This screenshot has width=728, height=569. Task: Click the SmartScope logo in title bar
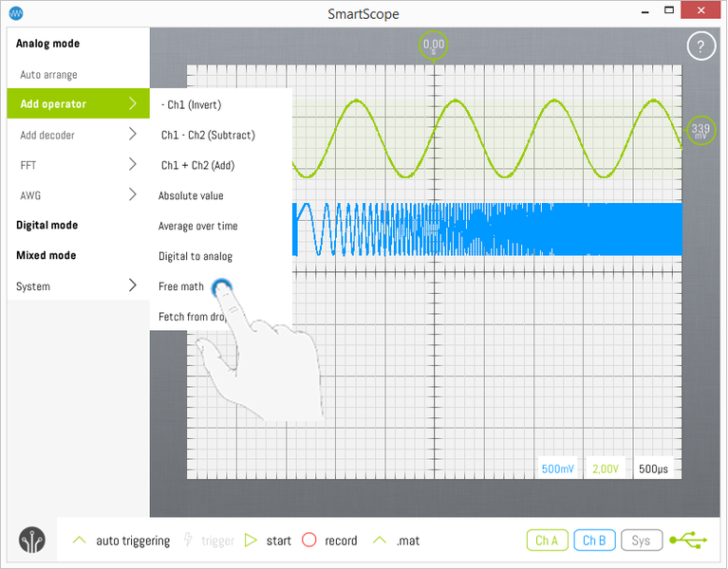[16, 14]
